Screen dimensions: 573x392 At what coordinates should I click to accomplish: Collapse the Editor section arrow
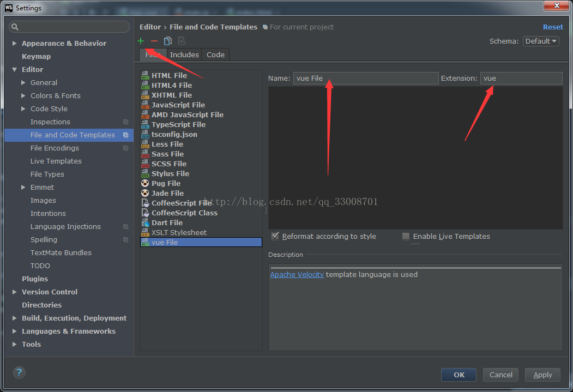(x=14, y=69)
